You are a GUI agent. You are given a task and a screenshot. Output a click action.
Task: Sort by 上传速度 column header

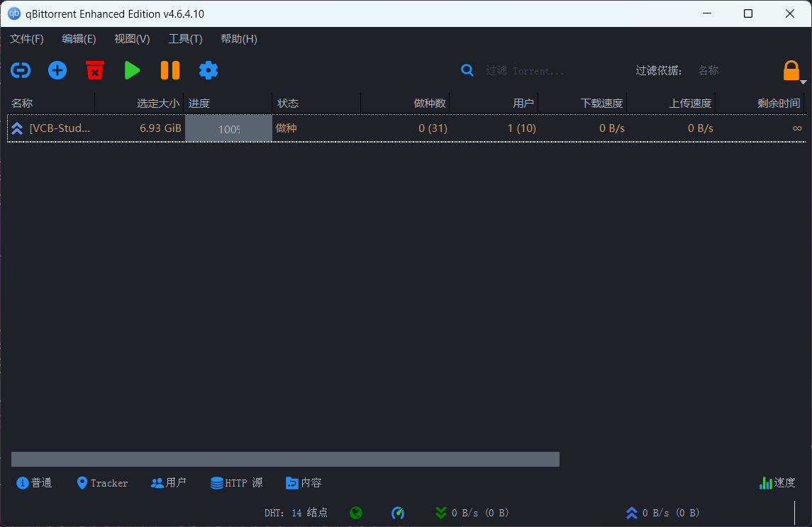tap(671, 103)
